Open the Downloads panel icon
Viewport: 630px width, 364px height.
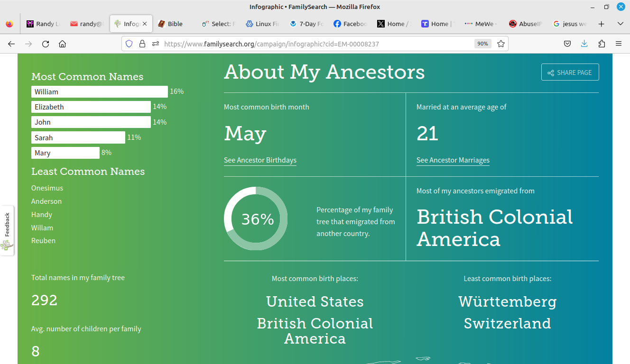584,44
